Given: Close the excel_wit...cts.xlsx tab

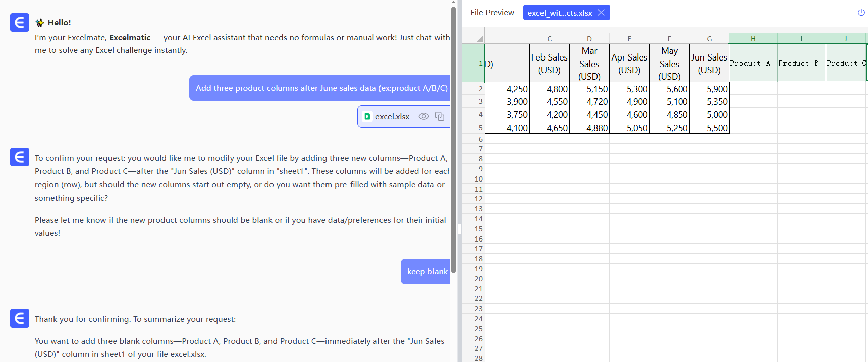Looking at the screenshot, I should pyautogui.click(x=601, y=13).
